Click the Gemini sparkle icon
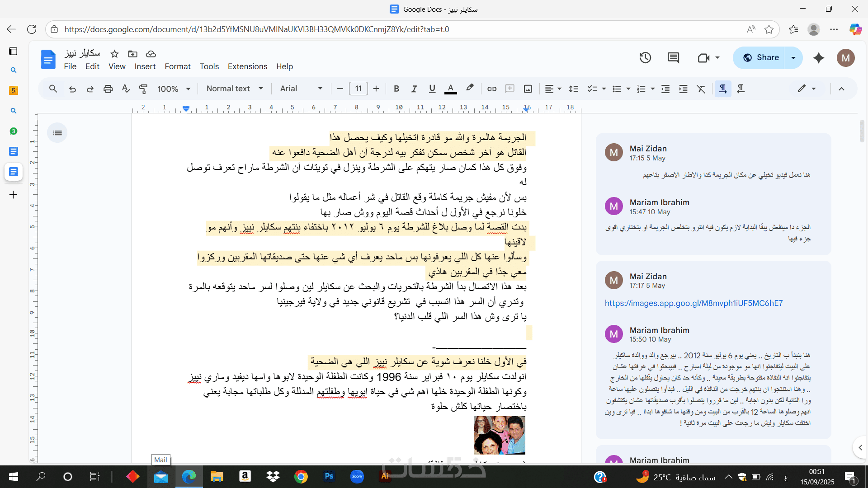This screenshot has width=868, height=488. point(818,58)
